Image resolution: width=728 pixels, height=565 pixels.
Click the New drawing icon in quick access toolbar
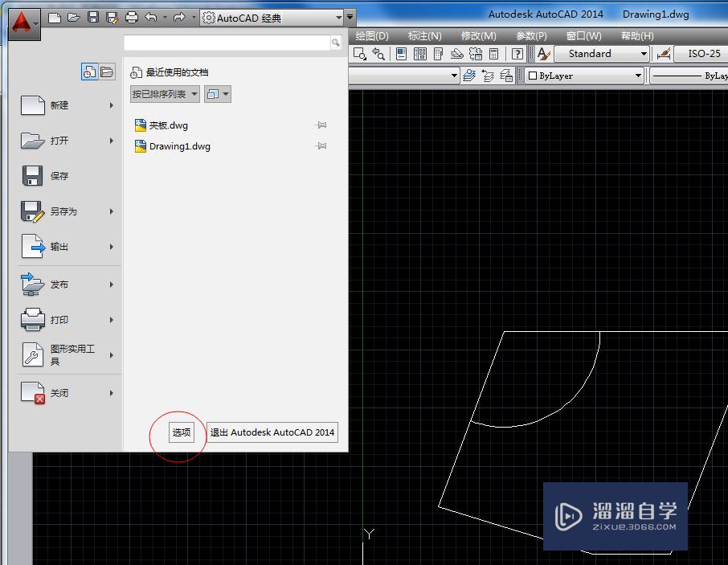pos(55,18)
